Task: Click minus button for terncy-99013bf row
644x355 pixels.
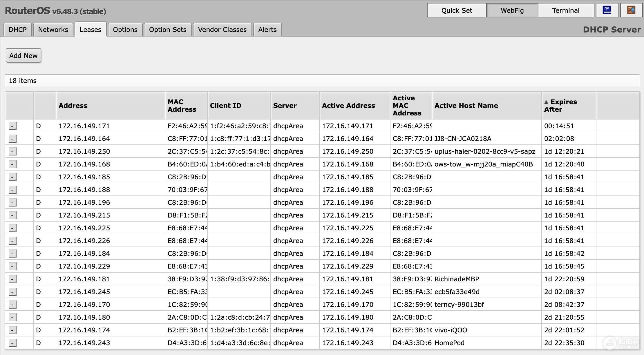Action: [12, 305]
